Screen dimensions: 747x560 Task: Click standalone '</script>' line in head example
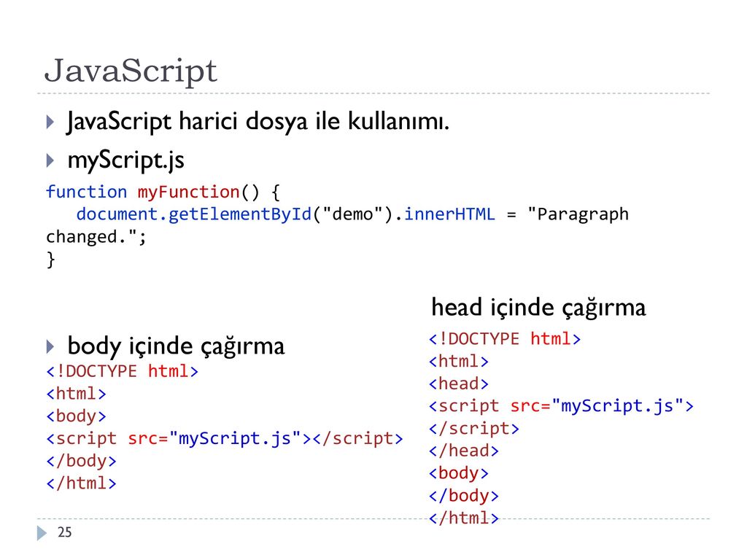473,429
